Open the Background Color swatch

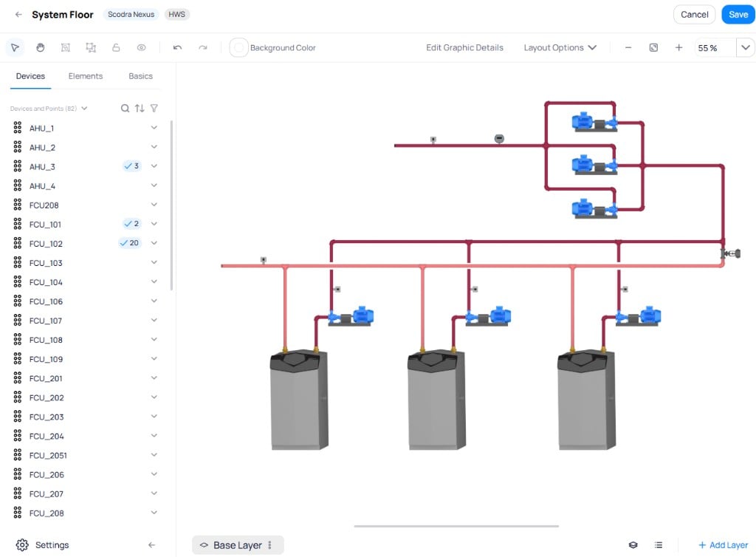pyautogui.click(x=238, y=48)
